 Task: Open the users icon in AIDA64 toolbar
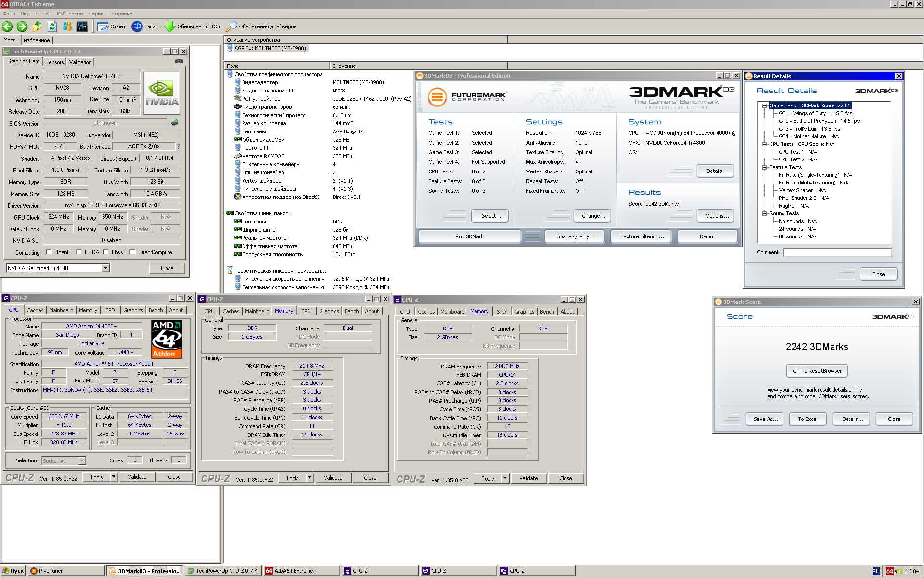pyautogui.click(x=67, y=26)
